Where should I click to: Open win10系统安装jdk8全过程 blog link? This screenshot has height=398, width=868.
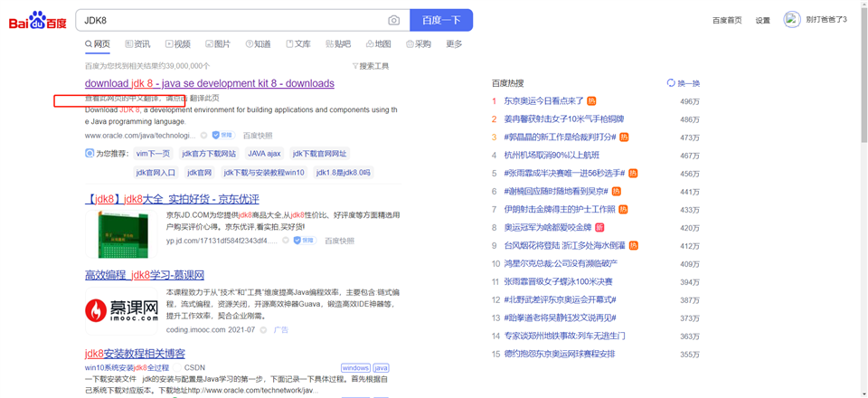tap(127, 367)
